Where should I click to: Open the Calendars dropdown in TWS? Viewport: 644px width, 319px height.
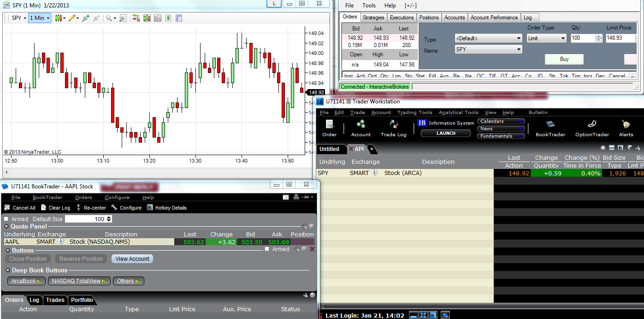502,121
